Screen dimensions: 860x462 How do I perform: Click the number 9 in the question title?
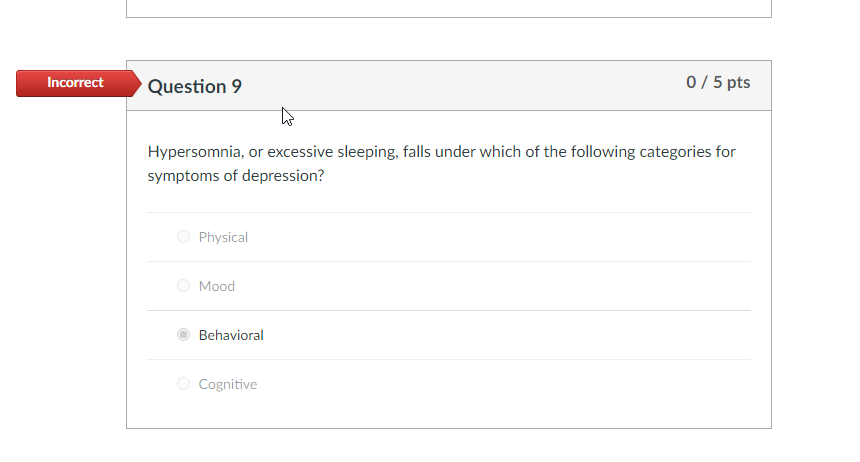click(x=236, y=86)
